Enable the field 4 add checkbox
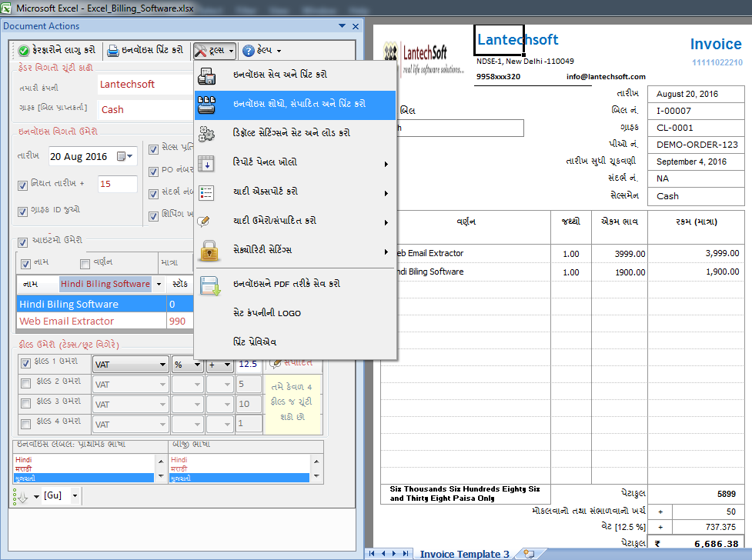 click(26, 423)
